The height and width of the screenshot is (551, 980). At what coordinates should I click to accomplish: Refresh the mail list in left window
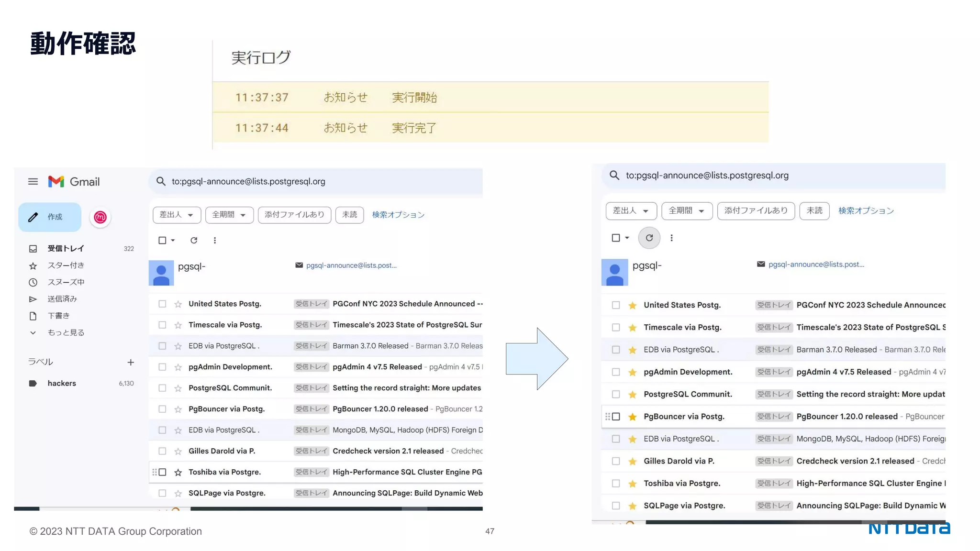(194, 240)
